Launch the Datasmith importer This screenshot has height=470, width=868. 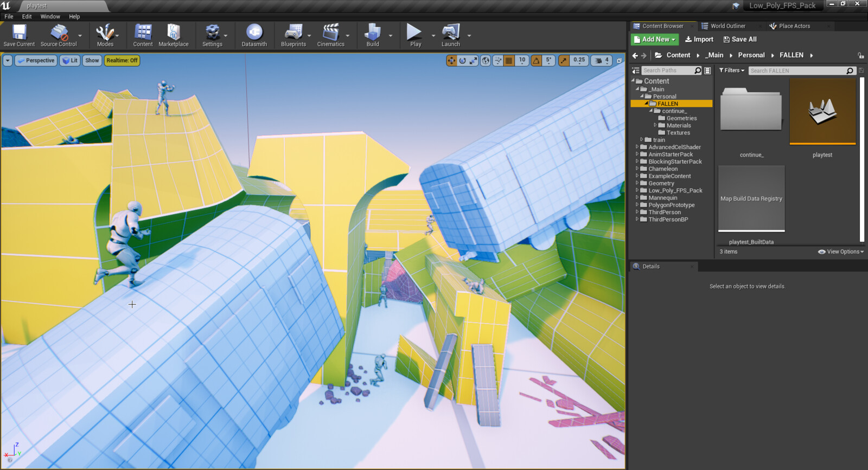coord(254,36)
